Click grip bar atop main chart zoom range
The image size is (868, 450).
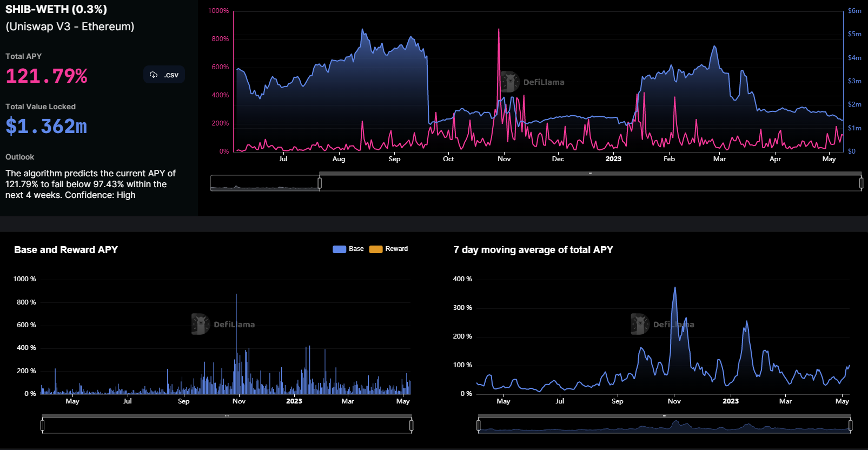coord(590,174)
